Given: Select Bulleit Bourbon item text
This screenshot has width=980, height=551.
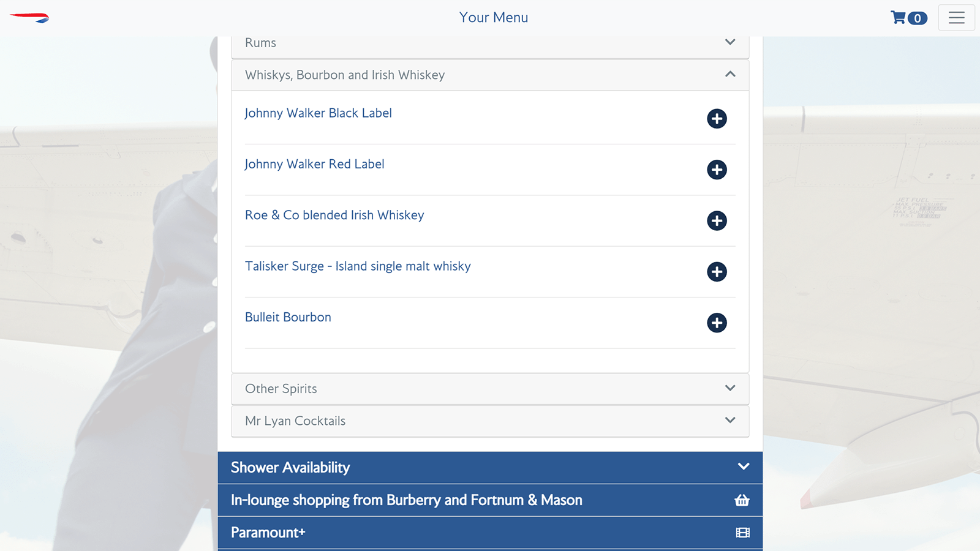Looking at the screenshot, I should pos(288,317).
